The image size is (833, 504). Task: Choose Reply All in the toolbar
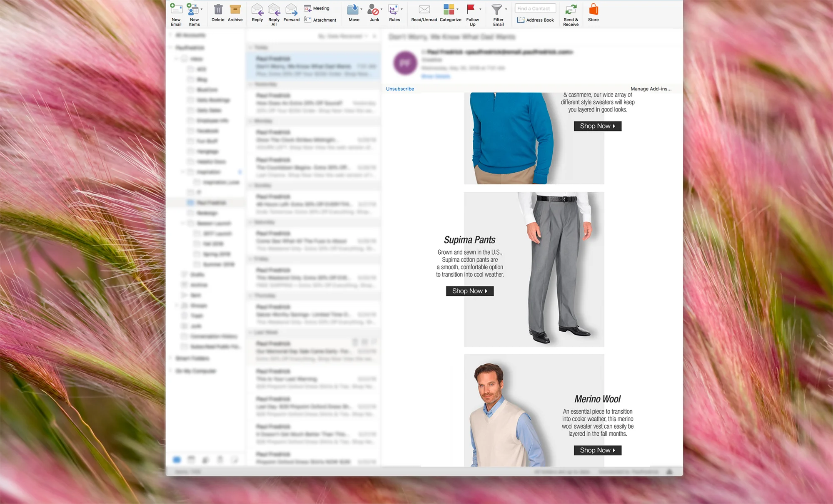coord(274,15)
